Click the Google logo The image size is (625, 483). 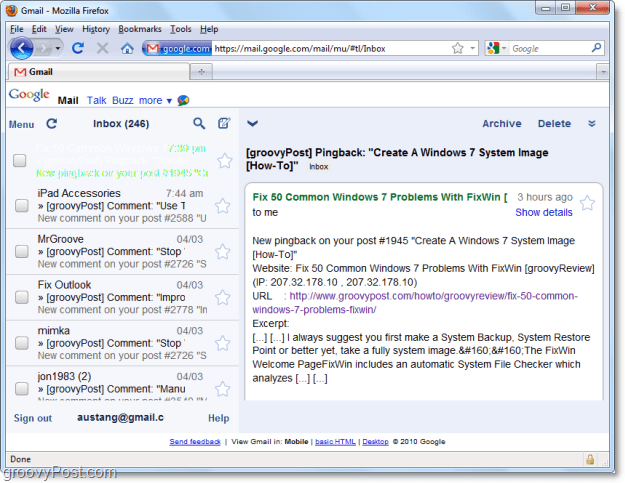(29, 96)
